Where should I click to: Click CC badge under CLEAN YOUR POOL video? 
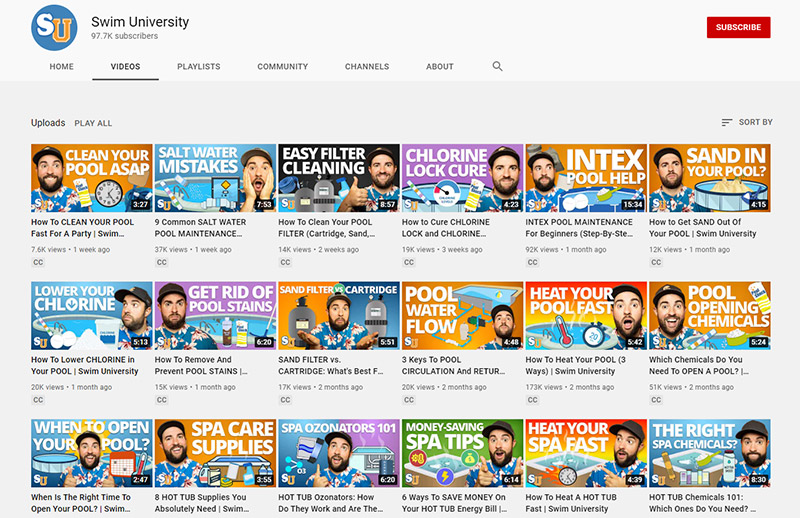click(38, 262)
